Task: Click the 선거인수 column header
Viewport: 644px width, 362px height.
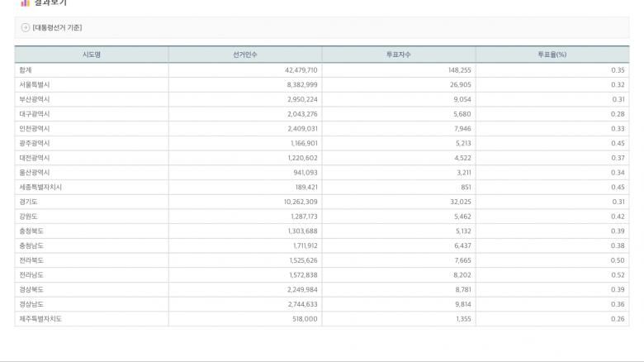Action: (245, 55)
